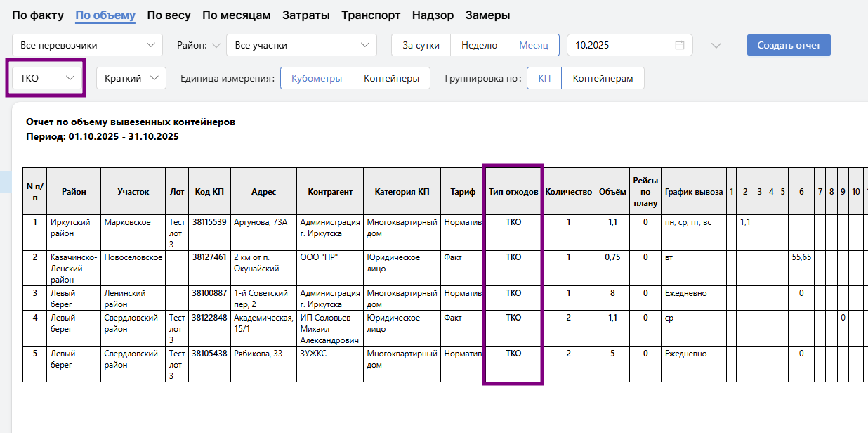Open the 'По весу' tab
This screenshot has height=433, width=868.
pos(169,15)
